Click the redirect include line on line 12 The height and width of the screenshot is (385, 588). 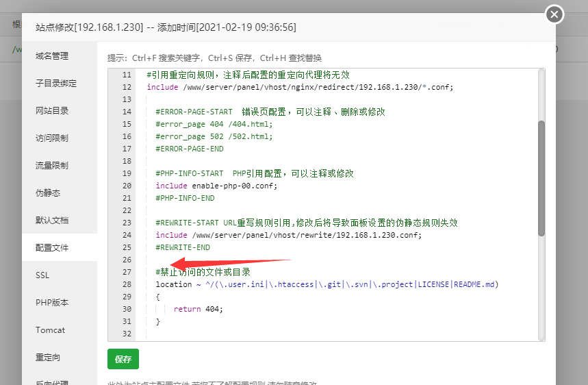coord(300,87)
